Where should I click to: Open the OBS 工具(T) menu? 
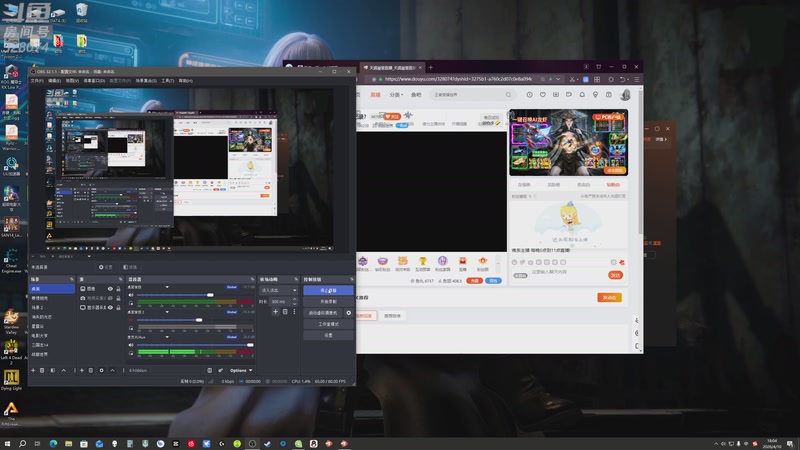168,81
